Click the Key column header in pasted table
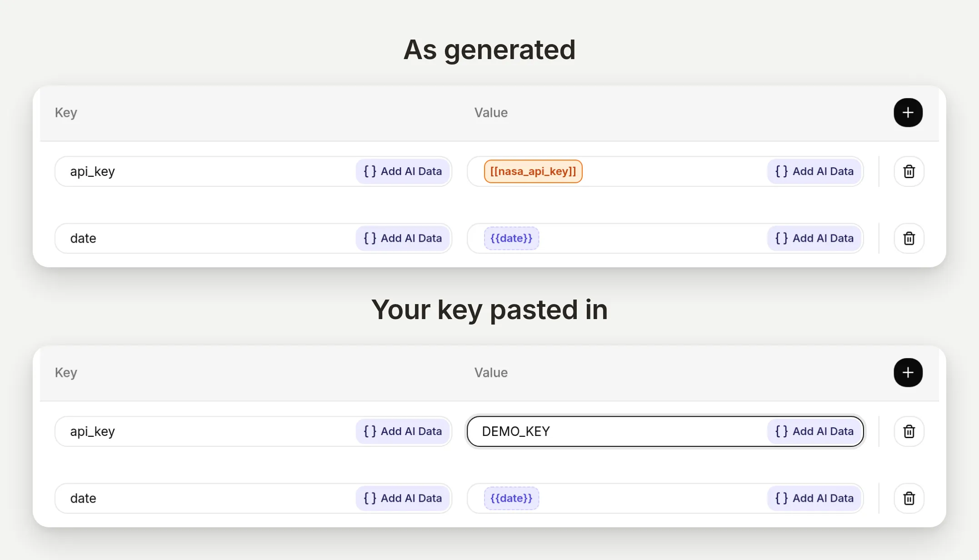The width and height of the screenshot is (979, 560). coord(66,373)
